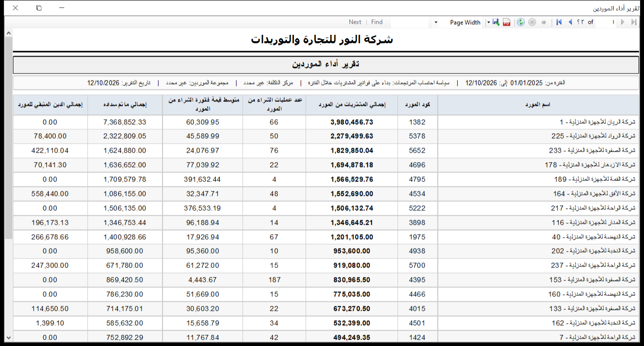Jump to the last page
Viewport: 644px width, 346px height.
pos(634,22)
